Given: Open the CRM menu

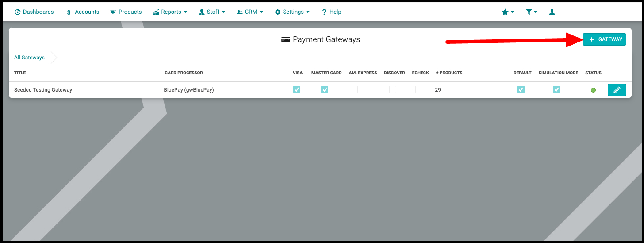Looking at the screenshot, I should click(x=250, y=12).
